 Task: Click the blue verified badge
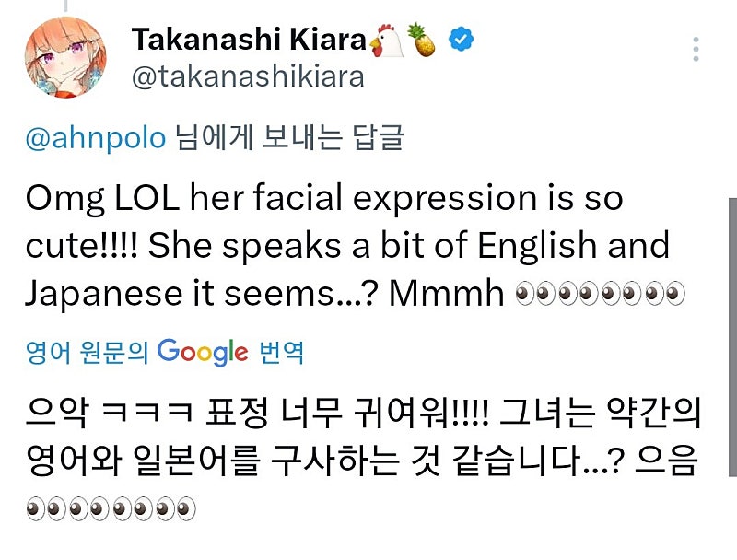click(461, 40)
